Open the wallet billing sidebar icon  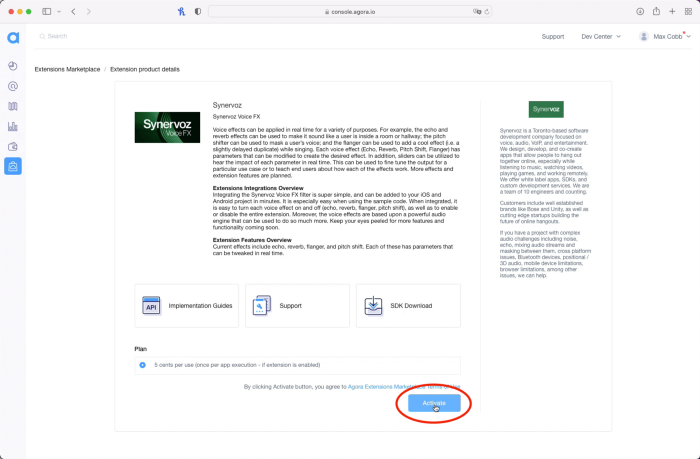click(x=13, y=146)
